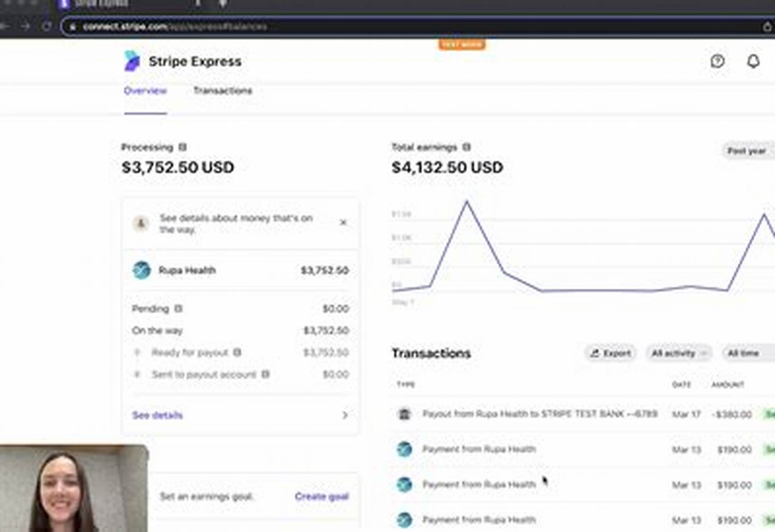Click the TYPE column header
The height and width of the screenshot is (532, 775).
(x=406, y=384)
